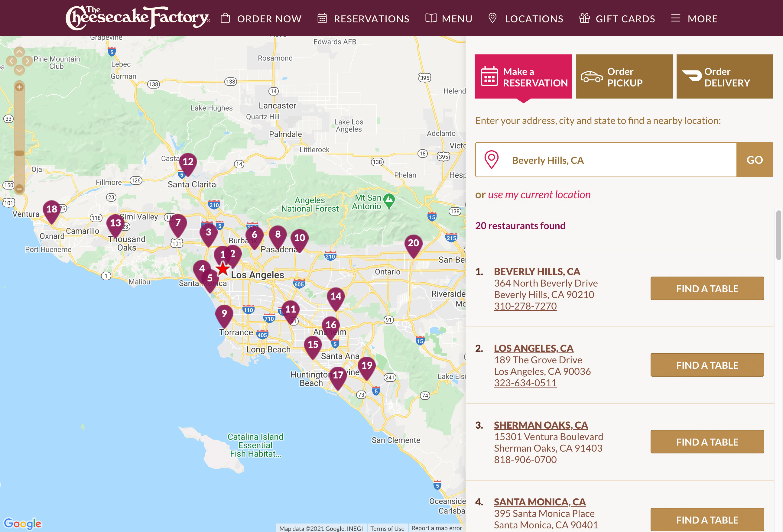
Task: Click map marker 5 near Santa Monica
Action: (210, 279)
